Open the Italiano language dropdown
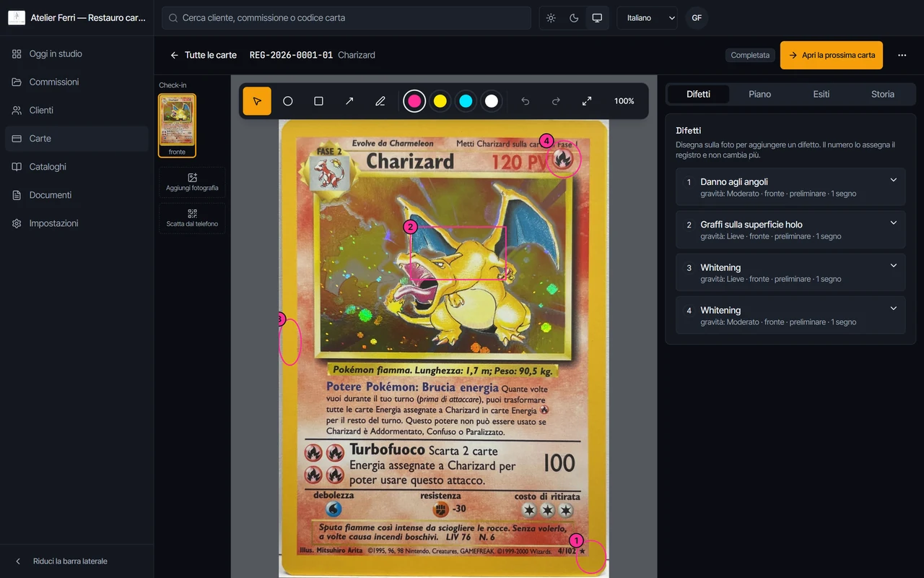The width and height of the screenshot is (924, 578). coord(647,18)
